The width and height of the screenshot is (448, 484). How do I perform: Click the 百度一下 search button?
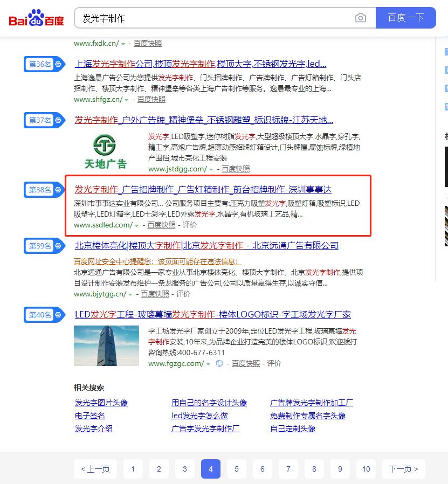tap(406, 18)
